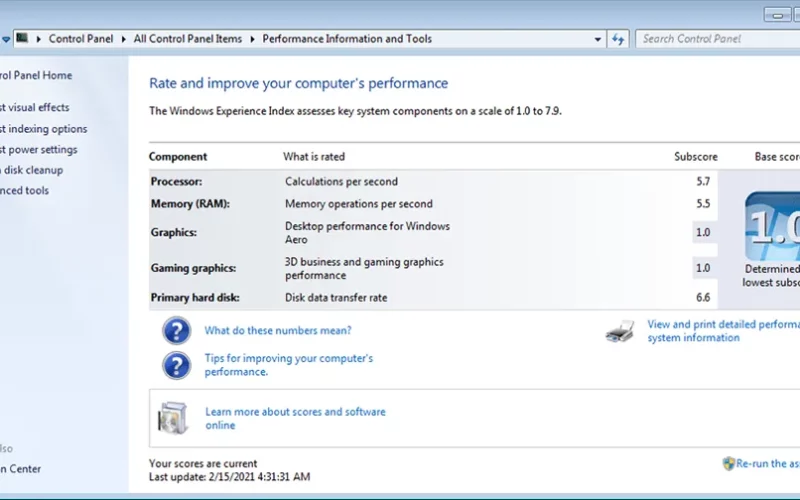Screen dimensions: 800x500
Task: Click the blue help icon beside 'What do these numbers mean?'
Action: [x=177, y=331]
